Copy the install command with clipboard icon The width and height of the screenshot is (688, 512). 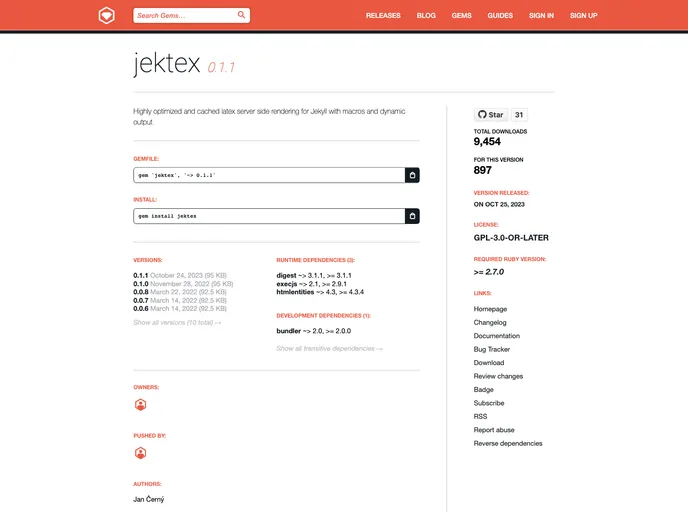(412, 216)
